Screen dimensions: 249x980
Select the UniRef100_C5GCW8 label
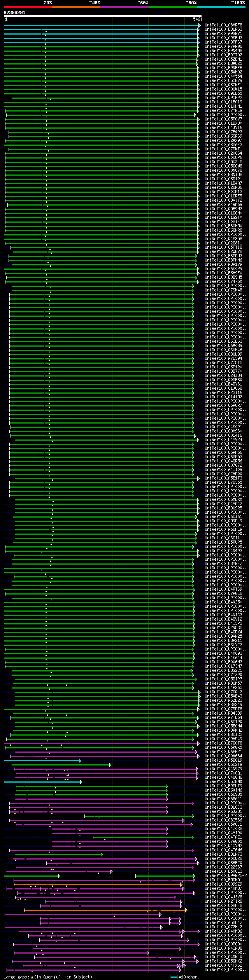pos(223,166)
